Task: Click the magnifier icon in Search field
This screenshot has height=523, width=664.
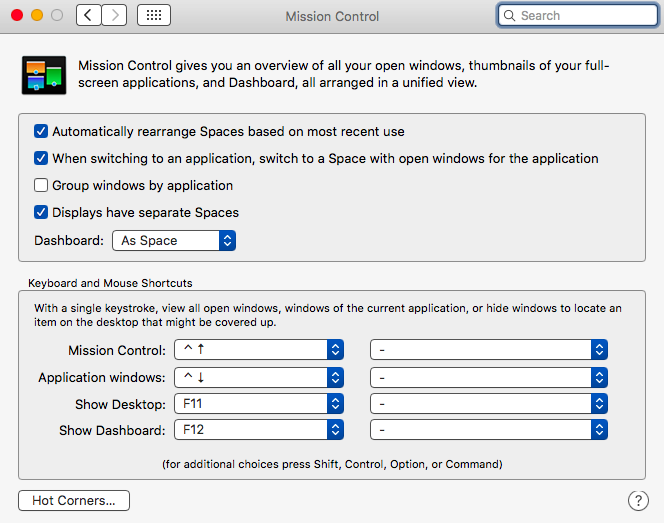Action: 509,16
